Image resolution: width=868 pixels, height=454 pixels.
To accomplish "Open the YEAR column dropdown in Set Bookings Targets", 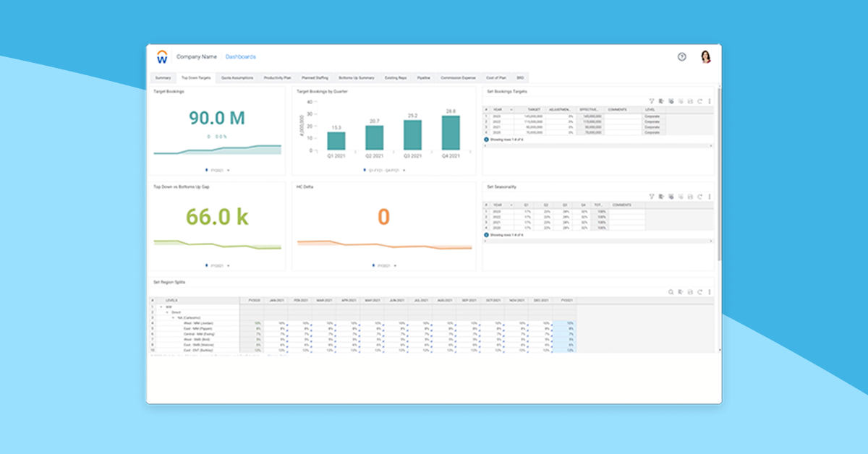I will pos(511,108).
